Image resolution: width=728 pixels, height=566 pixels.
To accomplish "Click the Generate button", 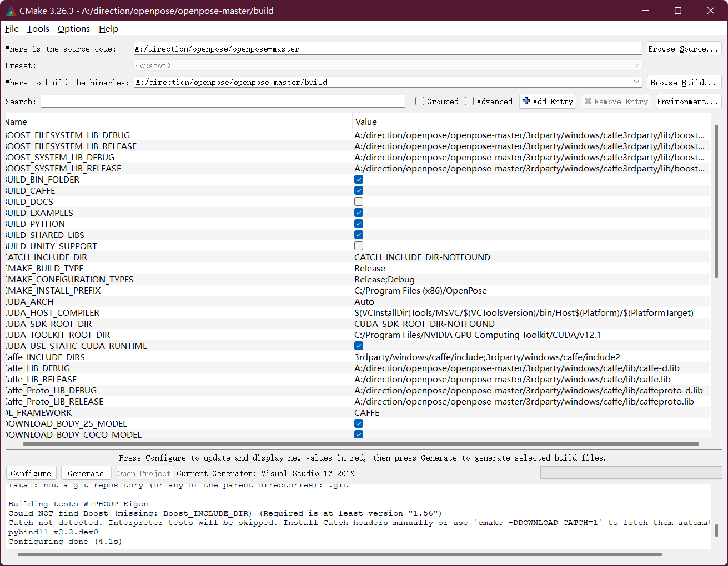I will point(86,473).
